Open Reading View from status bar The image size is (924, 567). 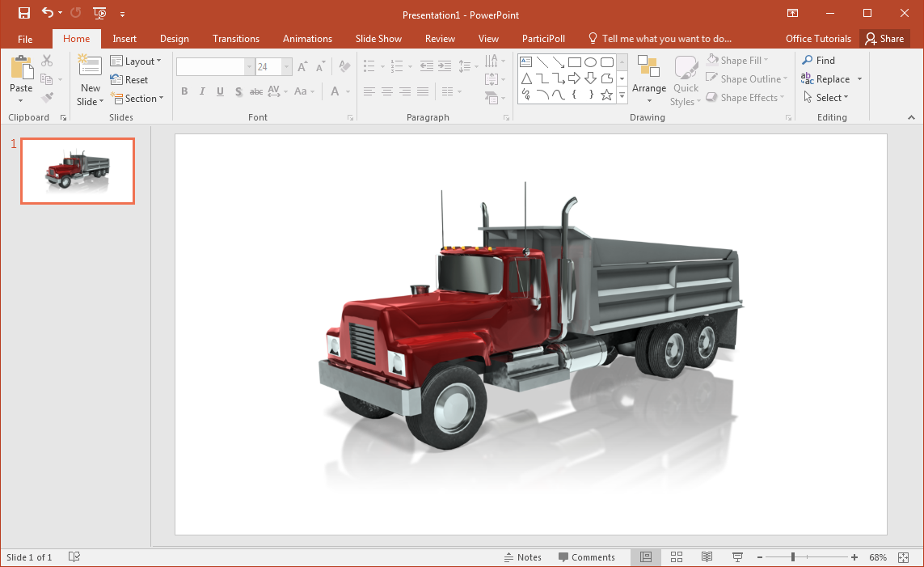point(707,557)
